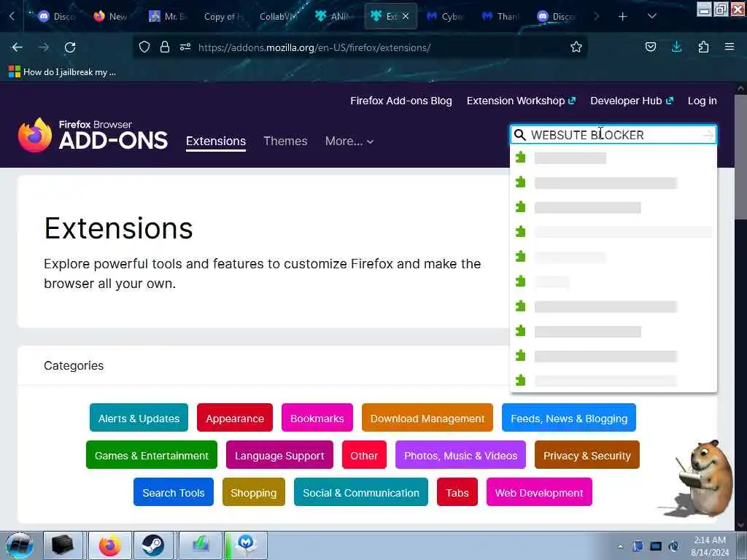Click the page vertical scrollbar thumb

tap(740, 157)
